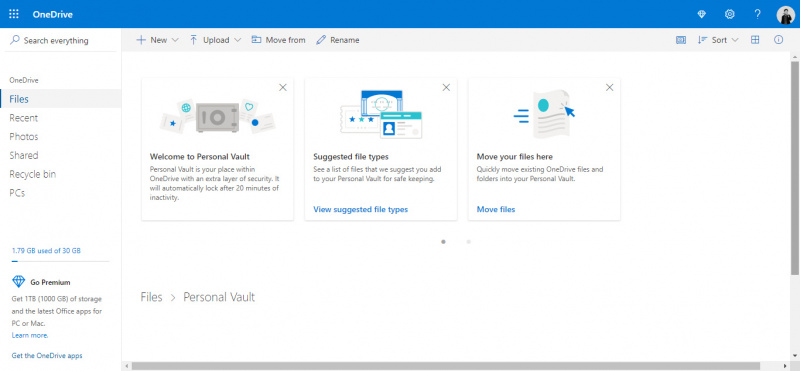Click the OneDrive label above Files

24,80
